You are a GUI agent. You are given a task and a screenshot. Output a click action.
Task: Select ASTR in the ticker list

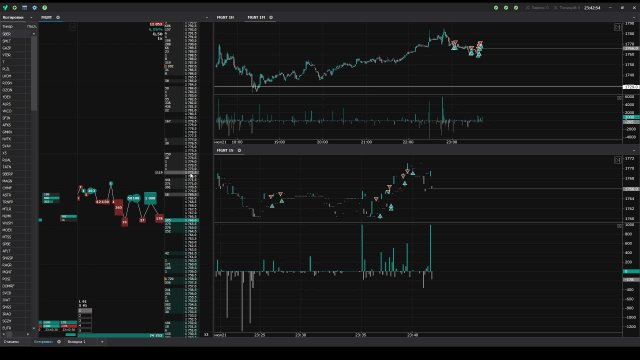click(7, 195)
